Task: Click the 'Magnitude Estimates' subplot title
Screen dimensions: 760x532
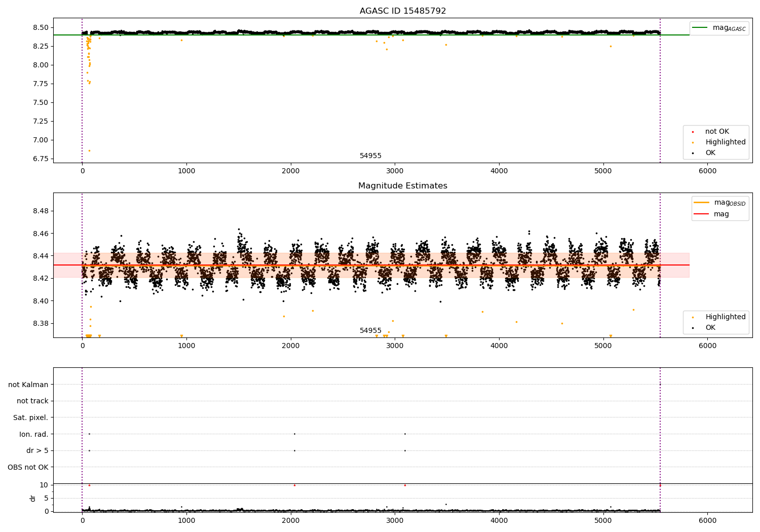Action: coord(403,186)
